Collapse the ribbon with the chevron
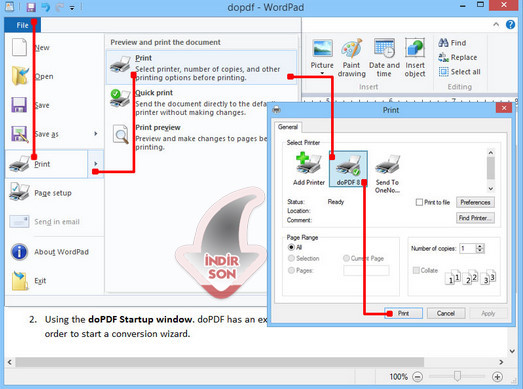 click(496, 25)
